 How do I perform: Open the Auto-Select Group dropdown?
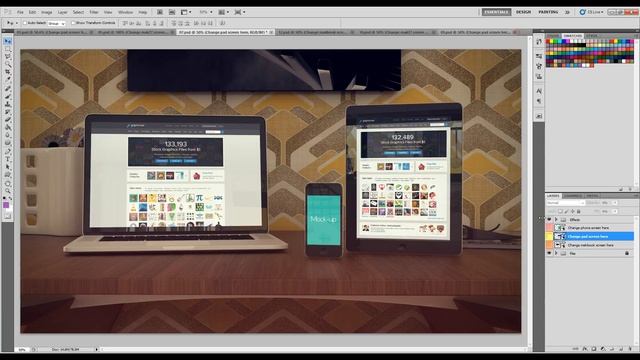click(x=56, y=24)
